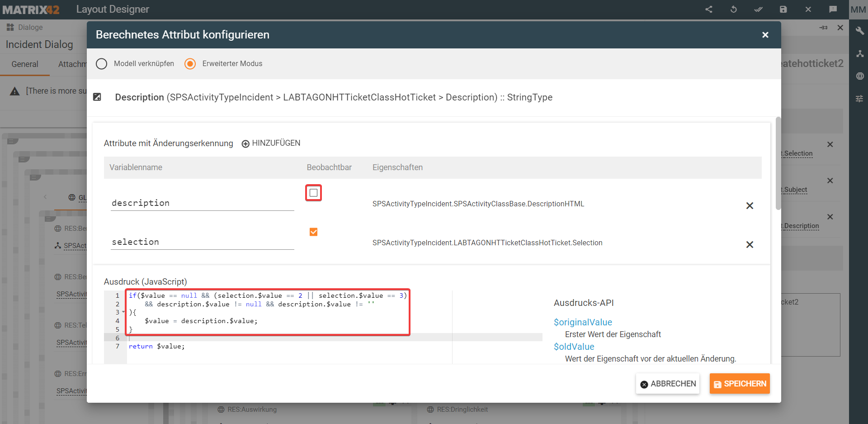Viewport: 868px width, 424px height.
Task: Click the save disk icon in top bar
Action: (x=783, y=9)
